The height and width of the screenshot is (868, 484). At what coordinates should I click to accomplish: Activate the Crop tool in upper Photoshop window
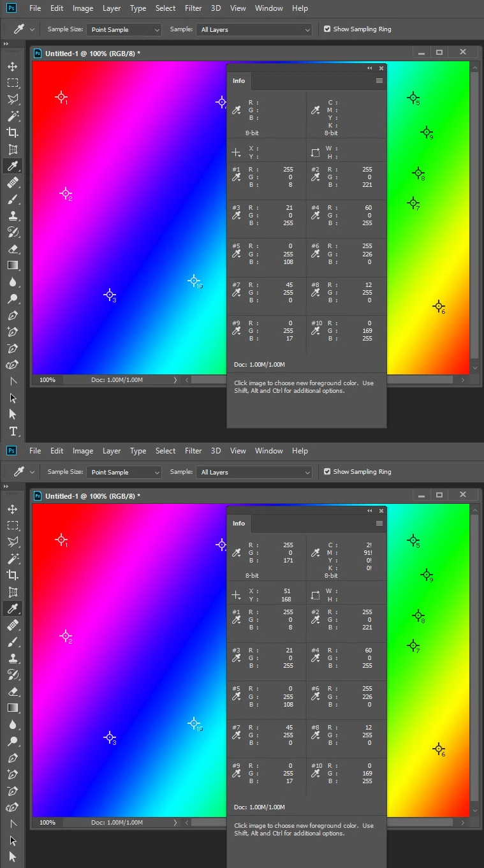tap(12, 133)
